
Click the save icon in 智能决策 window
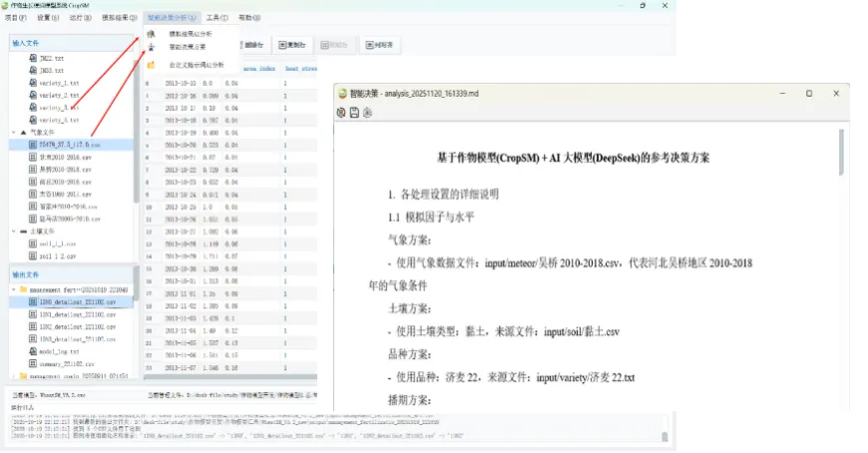(354, 113)
